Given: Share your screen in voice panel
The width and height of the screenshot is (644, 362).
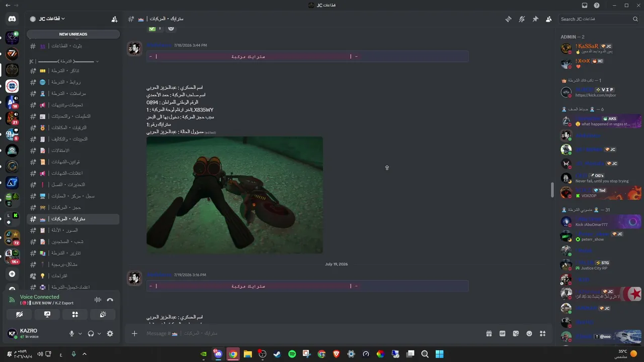Looking at the screenshot, I should coord(47,314).
